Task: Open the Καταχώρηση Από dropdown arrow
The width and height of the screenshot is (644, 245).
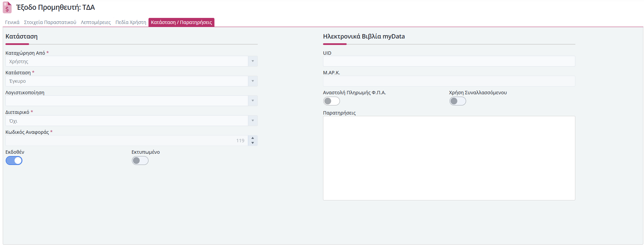Action: (253, 61)
